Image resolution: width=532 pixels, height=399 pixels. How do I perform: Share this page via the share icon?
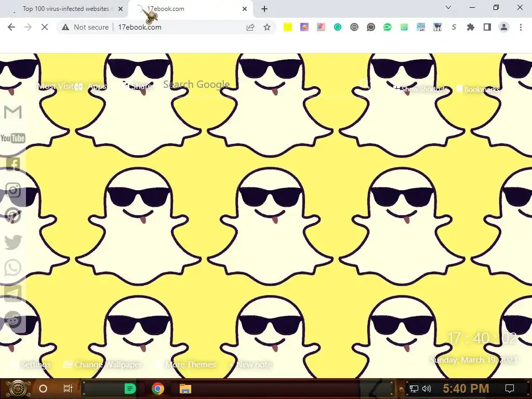click(250, 27)
